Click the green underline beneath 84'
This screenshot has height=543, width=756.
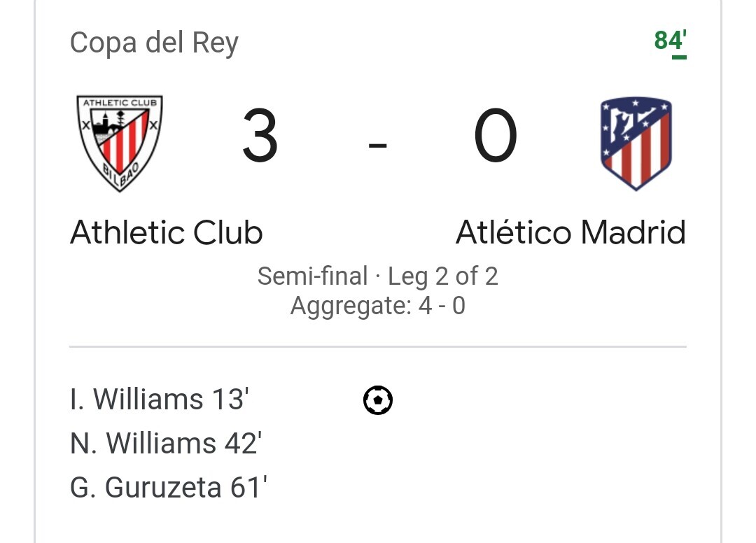[x=679, y=57]
